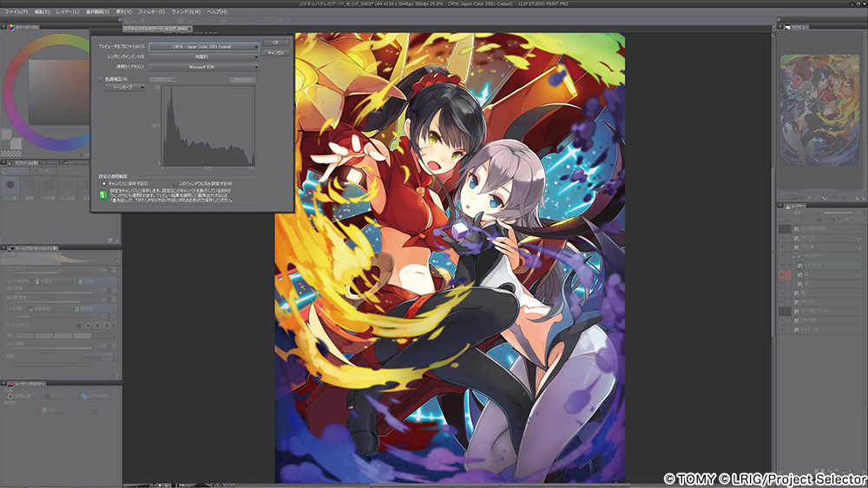Click the border effect icon in layer property
Screen dimensions: 868x488
pos(10,397)
